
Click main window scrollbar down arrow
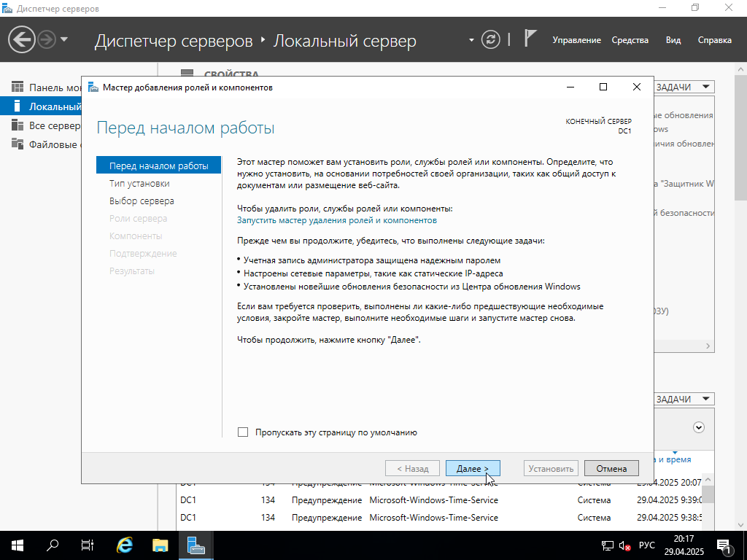point(741,525)
